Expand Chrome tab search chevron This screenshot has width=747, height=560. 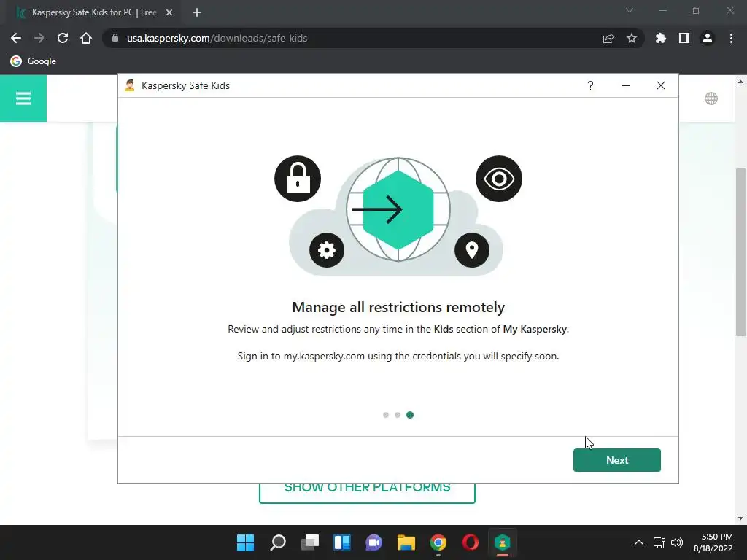(630, 10)
